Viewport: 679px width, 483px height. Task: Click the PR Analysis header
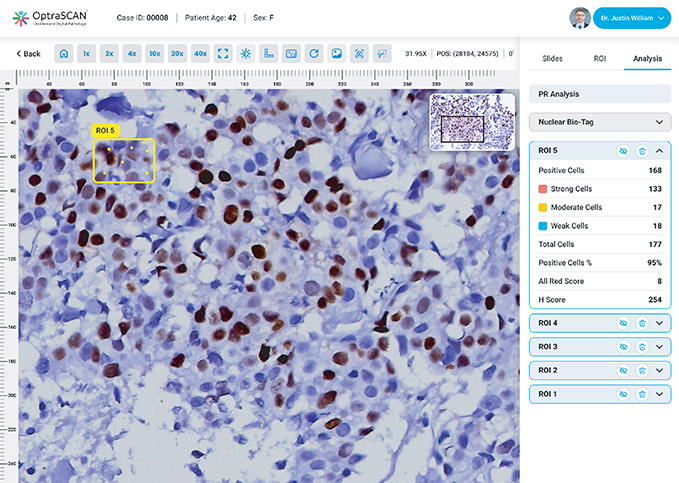600,94
